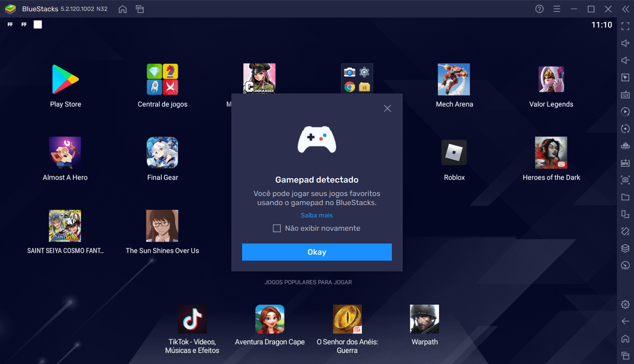
Task: Open the sync operations icon
Action: point(625,129)
